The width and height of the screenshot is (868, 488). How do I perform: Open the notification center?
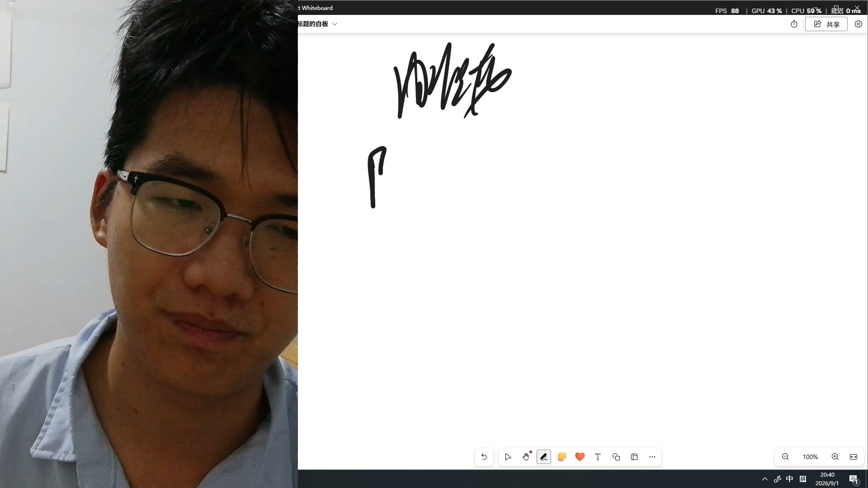(854, 479)
